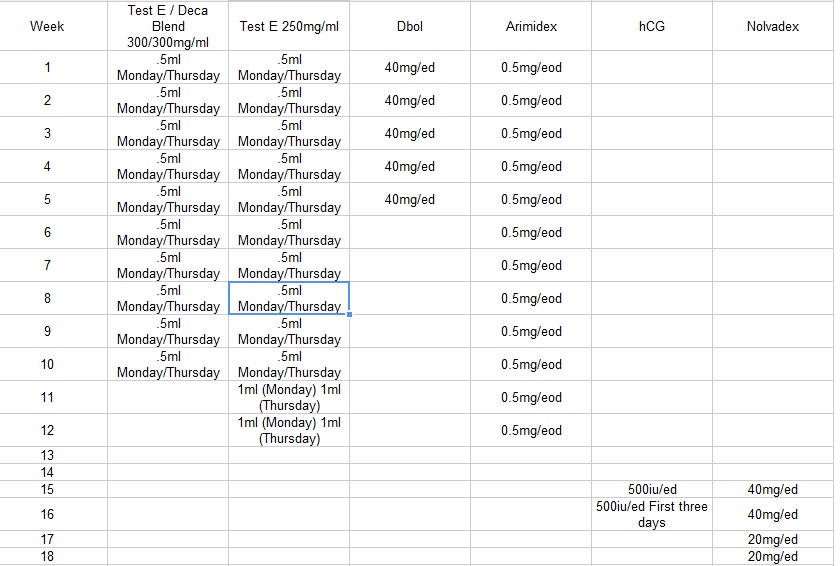
Task: Select the "Test E / Deca Blend" header cell
Action: pyautogui.click(x=168, y=26)
